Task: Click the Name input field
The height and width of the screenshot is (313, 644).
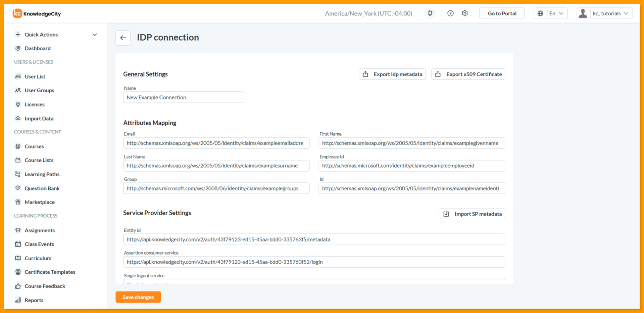Action: coord(184,97)
